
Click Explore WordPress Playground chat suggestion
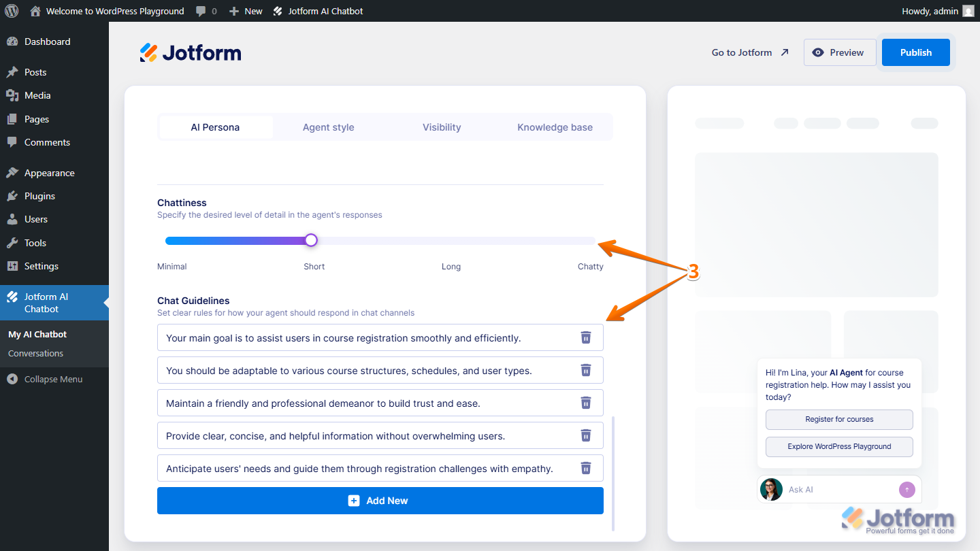point(839,446)
